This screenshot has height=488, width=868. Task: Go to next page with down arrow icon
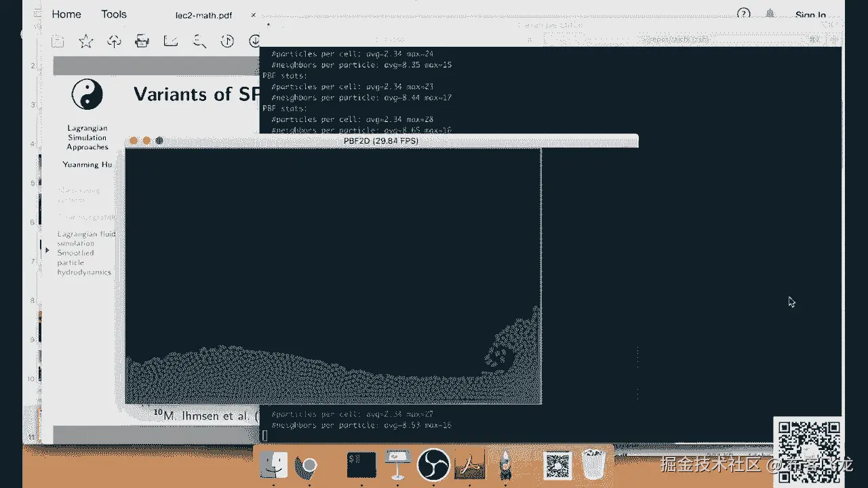click(254, 41)
